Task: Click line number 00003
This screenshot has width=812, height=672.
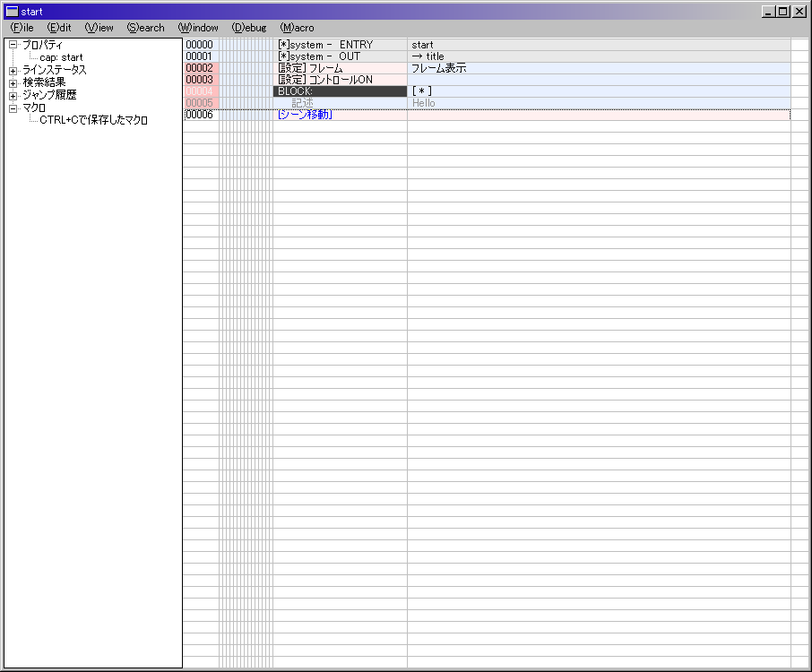Action: click(x=201, y=80)
